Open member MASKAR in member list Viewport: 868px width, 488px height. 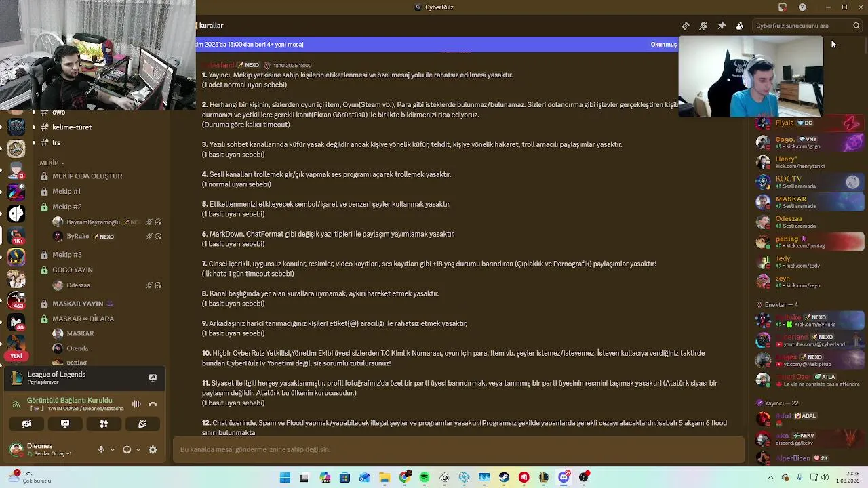point(808,202)
